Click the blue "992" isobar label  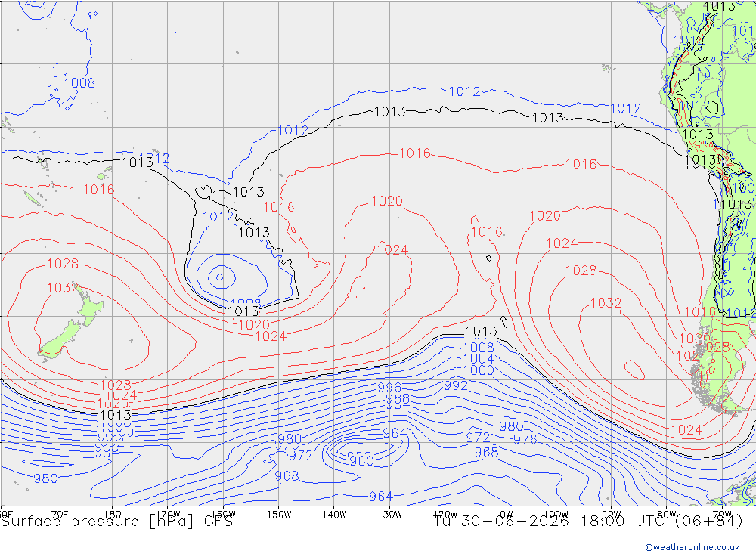coord(456,385)
